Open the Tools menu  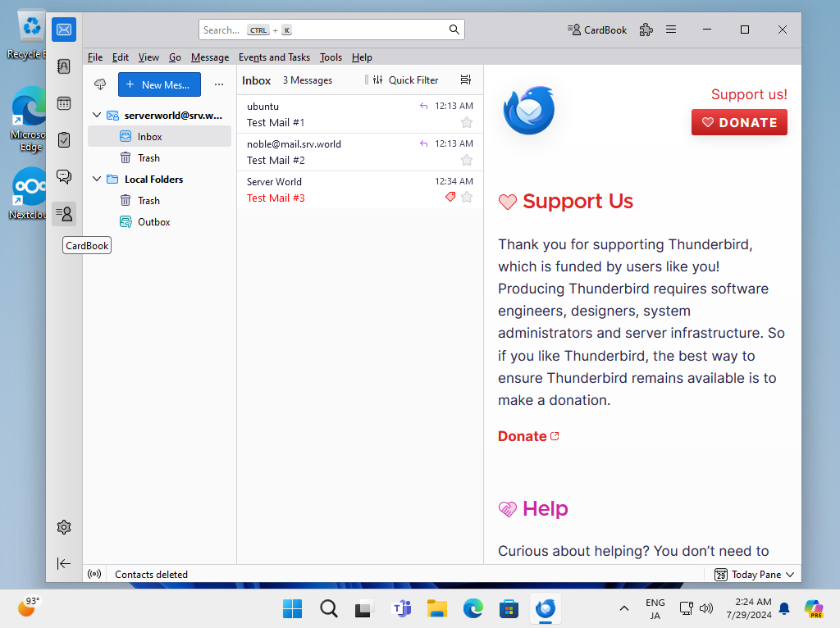[331, 57]
